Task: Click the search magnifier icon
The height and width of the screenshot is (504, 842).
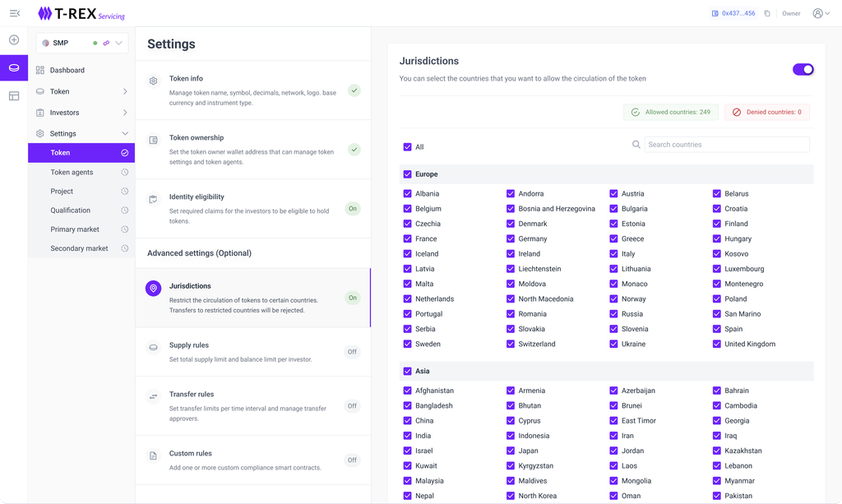Action: (x=636, y=145)
